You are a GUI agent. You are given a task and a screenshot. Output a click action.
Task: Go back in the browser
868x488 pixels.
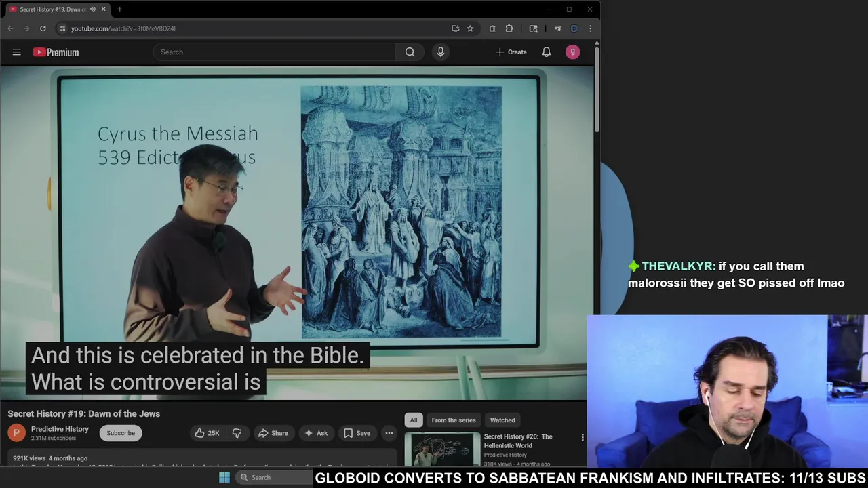click(10, 28)
